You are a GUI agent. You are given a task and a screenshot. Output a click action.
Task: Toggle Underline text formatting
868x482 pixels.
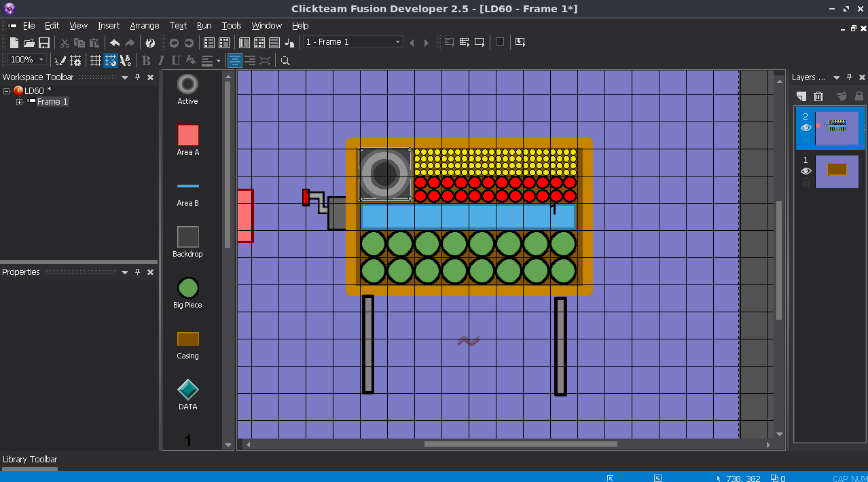tap(176, 60)
